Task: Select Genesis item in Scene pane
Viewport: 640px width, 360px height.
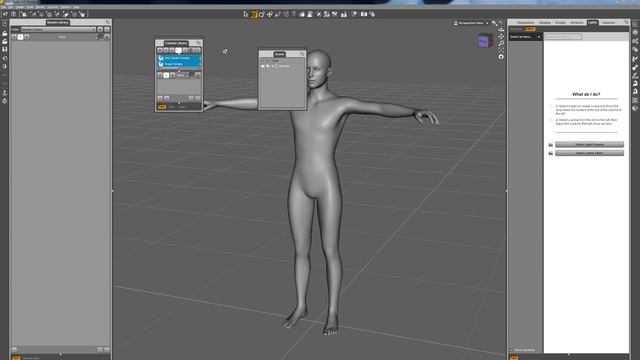Action: click(x=284, y=66)
